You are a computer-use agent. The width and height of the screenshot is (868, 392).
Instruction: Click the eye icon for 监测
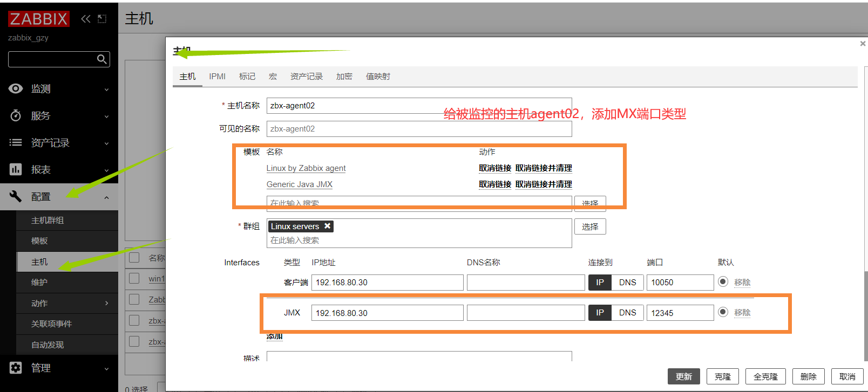[16, 88]
